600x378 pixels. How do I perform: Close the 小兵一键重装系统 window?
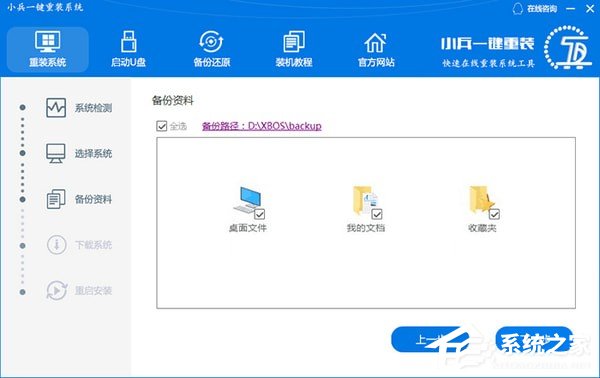click(x=590, y=8)
